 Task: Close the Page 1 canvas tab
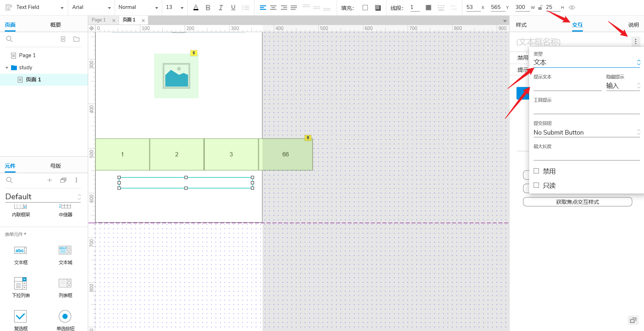click(114, 20)
